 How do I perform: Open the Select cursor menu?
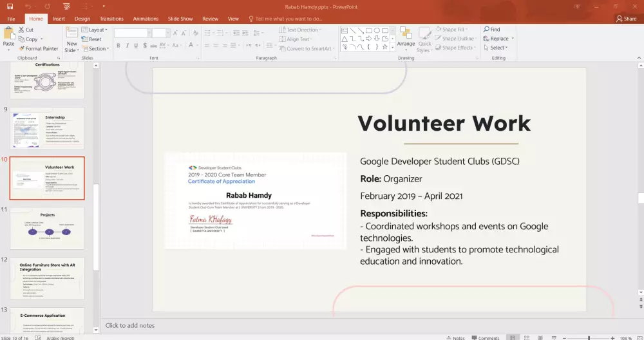click(496, 48)
